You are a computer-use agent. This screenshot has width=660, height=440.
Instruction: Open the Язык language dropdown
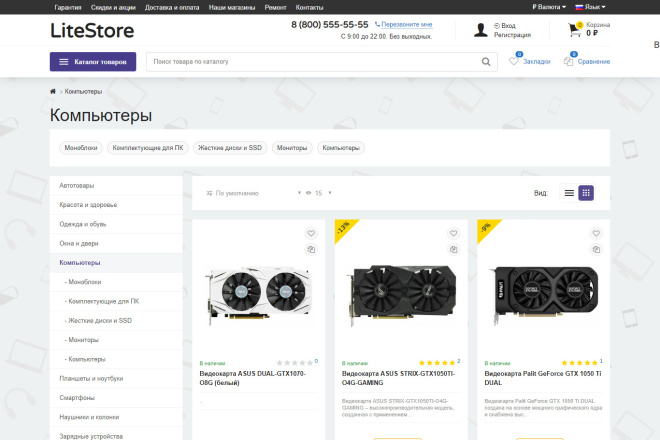point(590,7)
